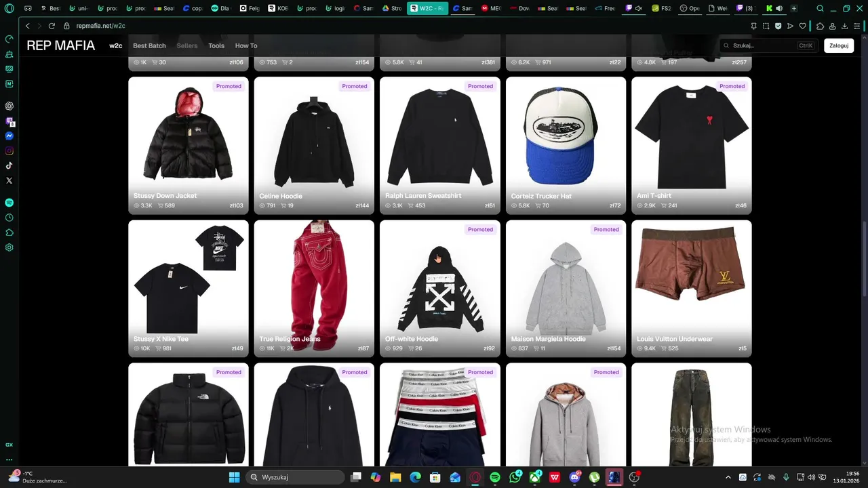Screen dimensions: 868x488
Task: Click the Szukaj search field
Action: click(x=768, y=45)
